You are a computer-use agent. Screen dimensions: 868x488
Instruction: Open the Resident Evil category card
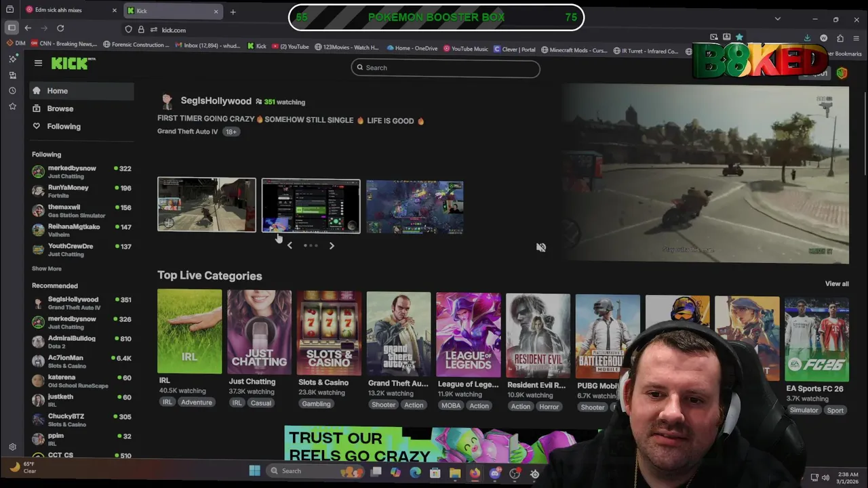pos(538,336)
